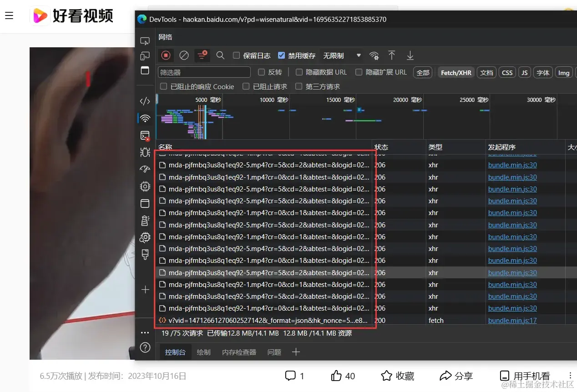Screen dimensions: 577x392
Task: Sort by the 名称 column header
Action: 264,147
